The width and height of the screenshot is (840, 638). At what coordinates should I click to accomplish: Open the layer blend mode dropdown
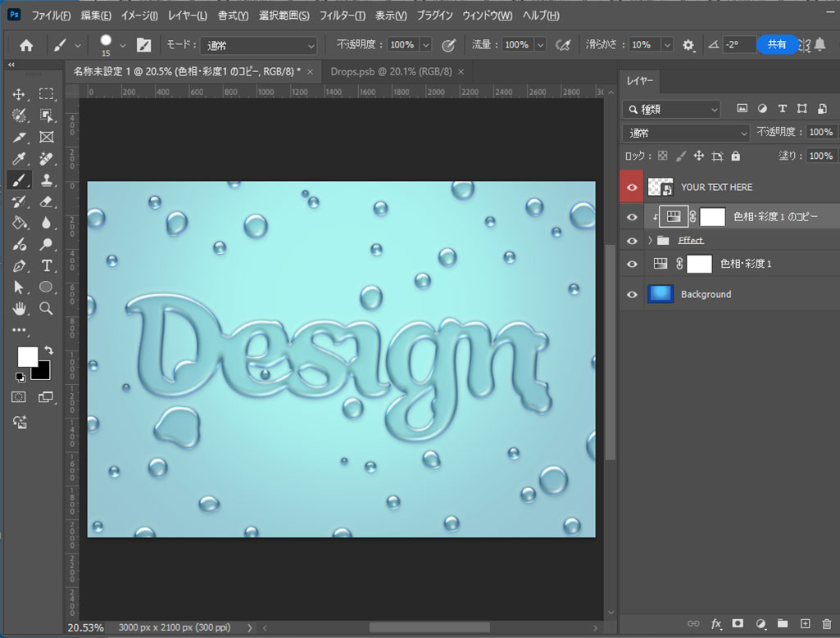click(x=687, y=133)
